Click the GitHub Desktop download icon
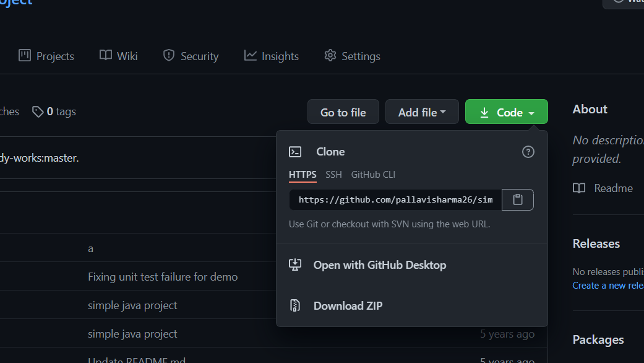The image size is (644, 363). click(x=295, y=265)
